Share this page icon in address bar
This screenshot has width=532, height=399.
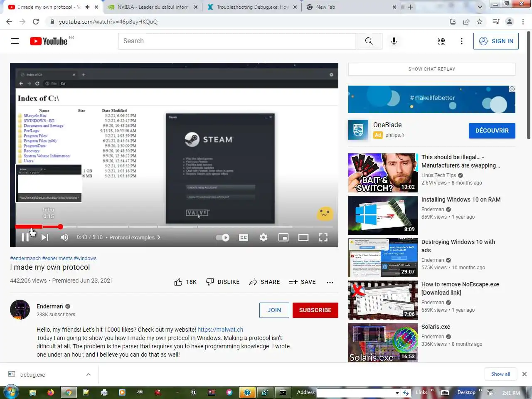[466, 22]
